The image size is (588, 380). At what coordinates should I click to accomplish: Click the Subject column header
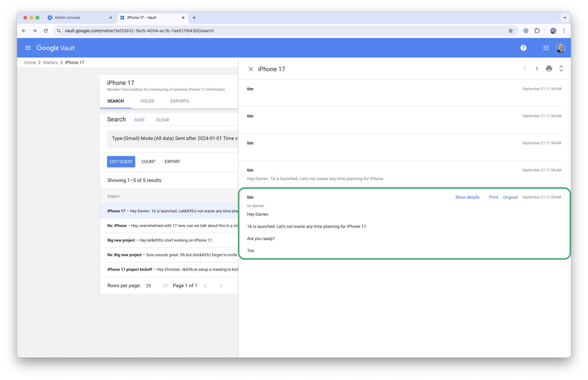tap(114, 196)
